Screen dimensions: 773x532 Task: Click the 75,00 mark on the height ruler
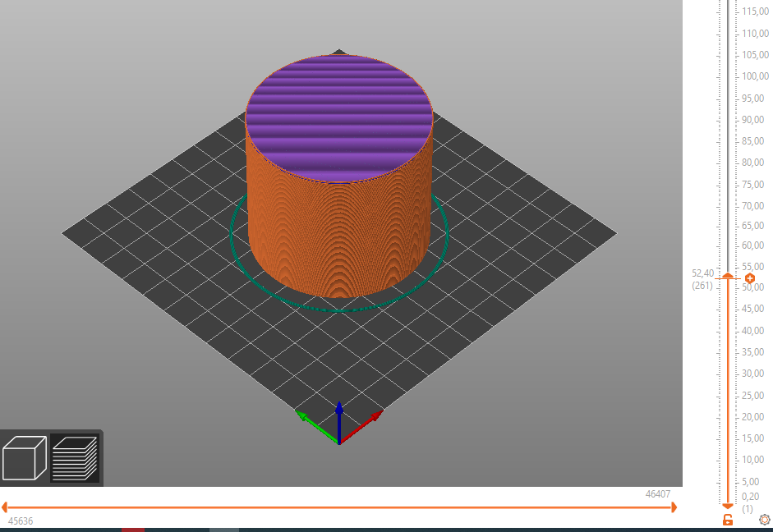coord(752,184)
